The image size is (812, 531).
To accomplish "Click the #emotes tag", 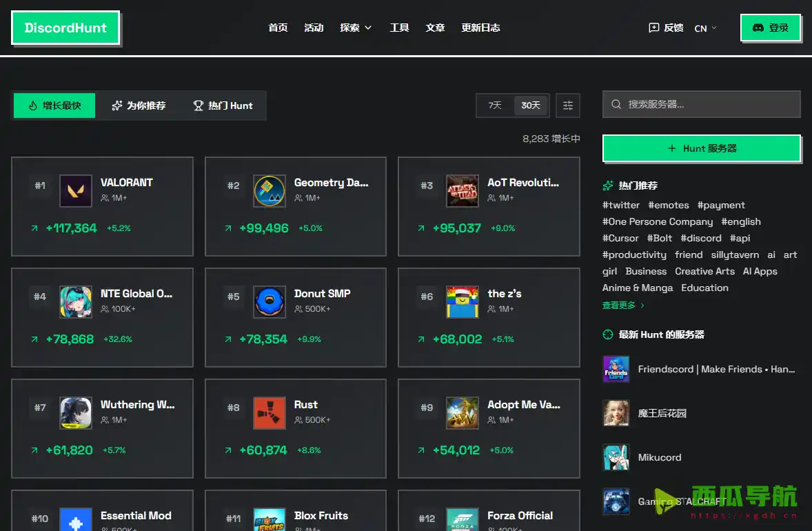I will point(669,205).
